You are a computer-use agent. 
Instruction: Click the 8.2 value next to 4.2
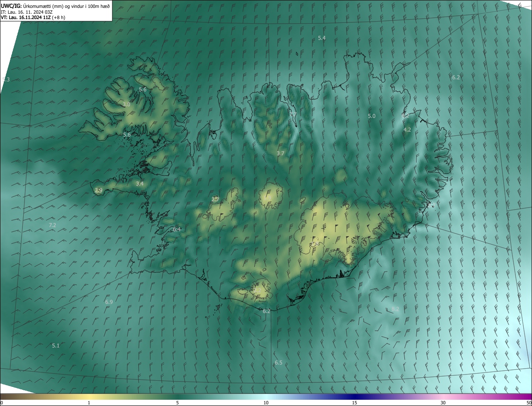pyautogui.click(x=406, y=116)
